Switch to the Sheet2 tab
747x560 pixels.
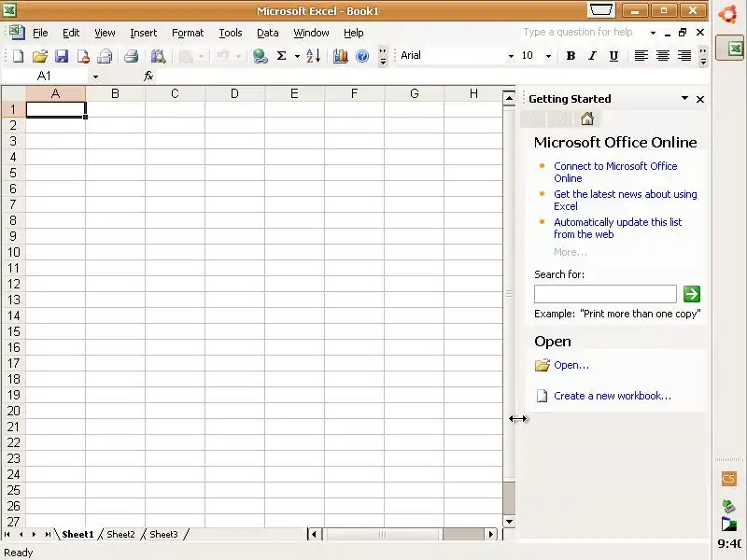point(120,534)
